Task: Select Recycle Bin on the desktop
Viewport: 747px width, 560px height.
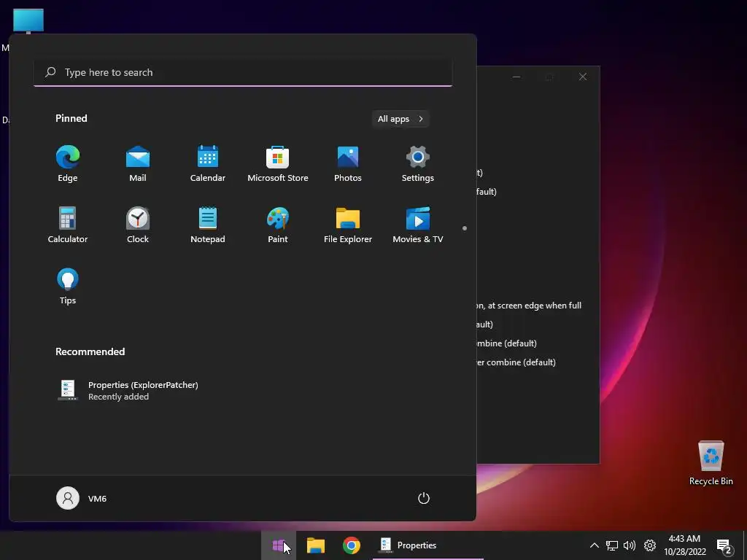Action: [711, 463]
